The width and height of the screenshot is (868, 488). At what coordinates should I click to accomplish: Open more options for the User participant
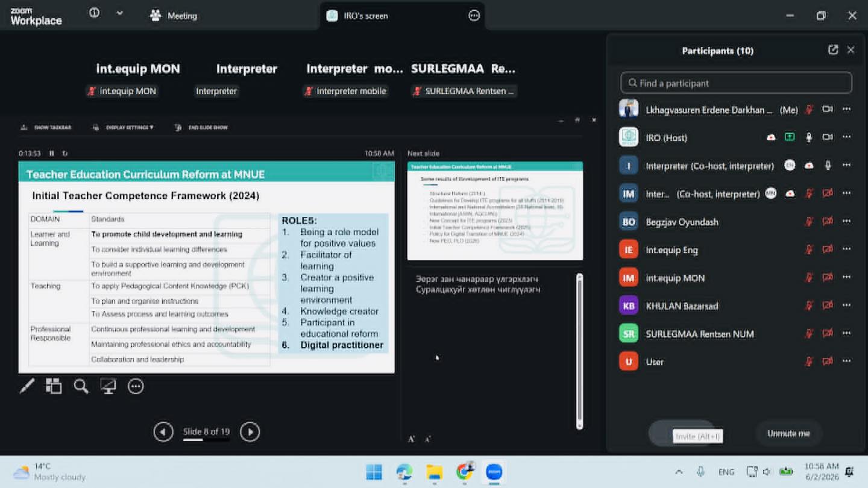(846, 361)
